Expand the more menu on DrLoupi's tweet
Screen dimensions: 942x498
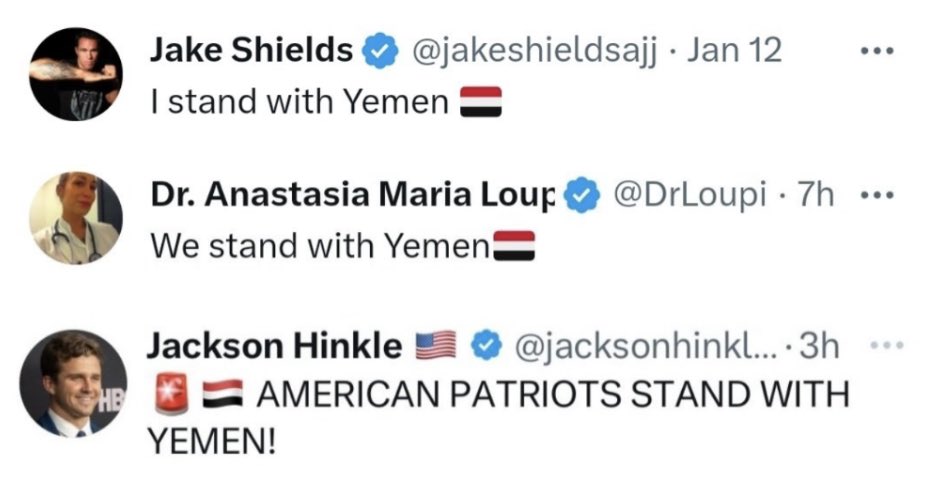point(879,195)
